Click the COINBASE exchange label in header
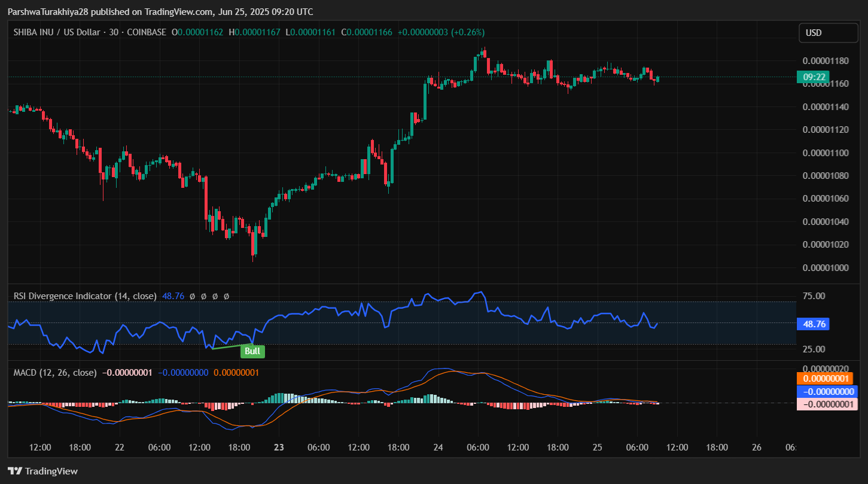The height and width of the screenshot is (484, 868). 147,32
